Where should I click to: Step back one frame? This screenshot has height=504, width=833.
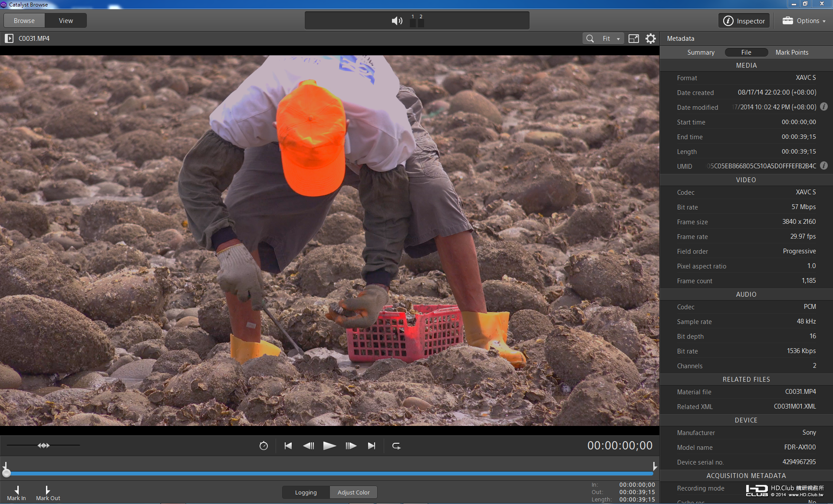click(308, 446)
